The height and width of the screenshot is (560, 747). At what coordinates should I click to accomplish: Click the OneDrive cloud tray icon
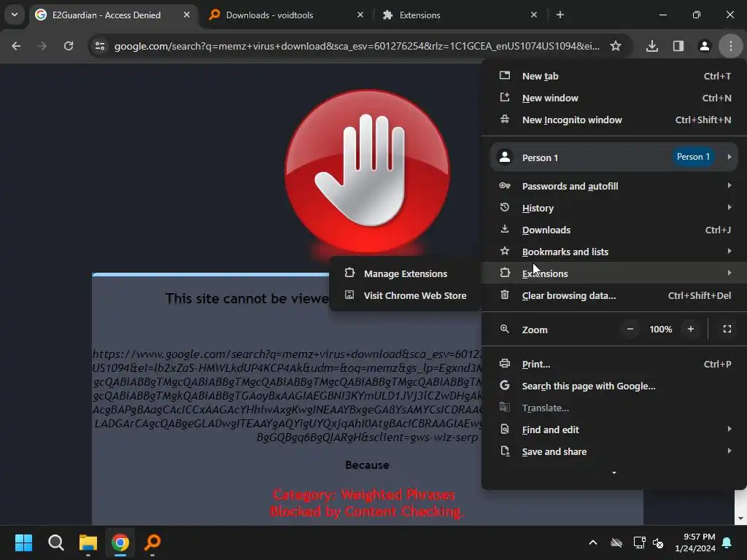[x=616, y=542]
